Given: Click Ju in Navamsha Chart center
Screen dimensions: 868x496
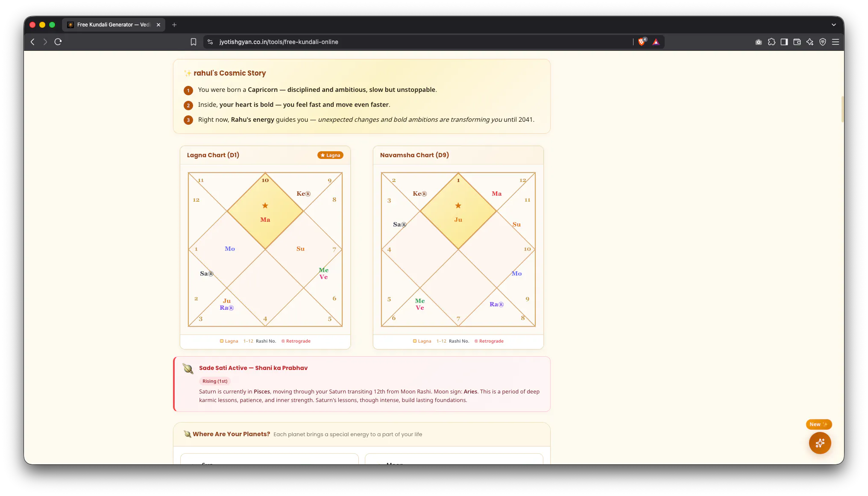Looking at the screenshot, I should pos(458,220).
